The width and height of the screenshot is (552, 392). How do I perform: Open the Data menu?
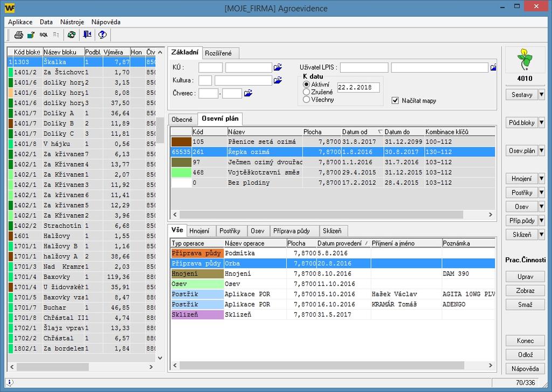(x=46, y=22)
